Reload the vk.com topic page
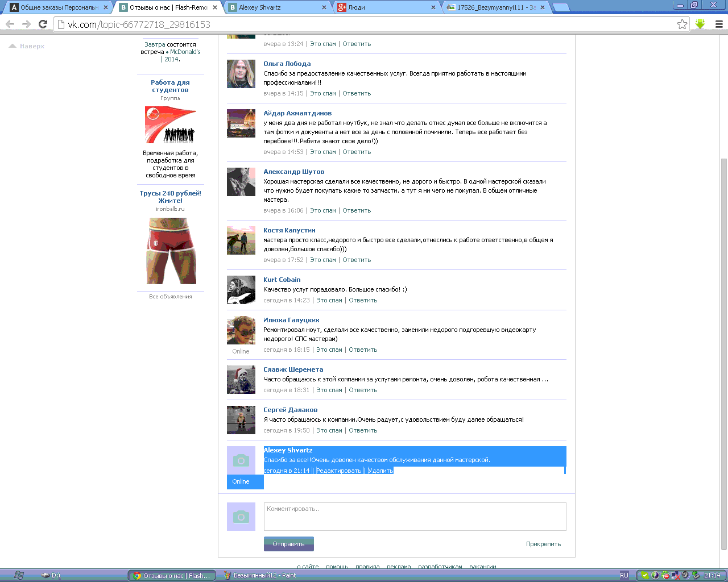This screenshot has width=728, height=582. (x=43, y=24)
